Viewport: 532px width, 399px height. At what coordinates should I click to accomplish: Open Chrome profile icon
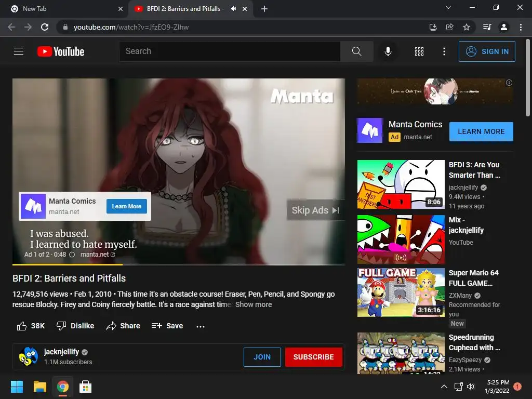pyautogui.click(x=504, y=27)
